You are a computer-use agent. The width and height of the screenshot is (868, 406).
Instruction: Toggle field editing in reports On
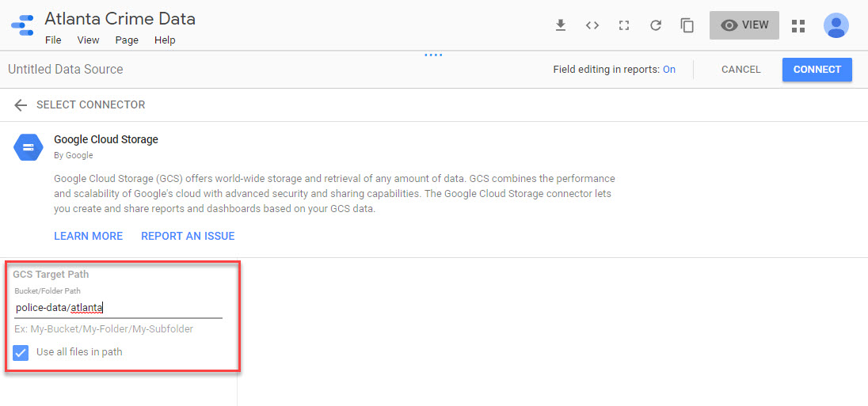(x=669, y=70)
